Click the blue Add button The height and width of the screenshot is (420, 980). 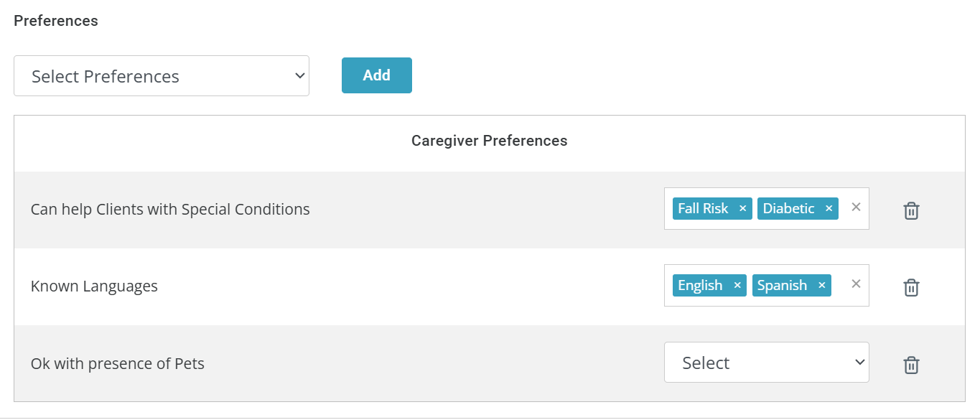tap(376, 75)
